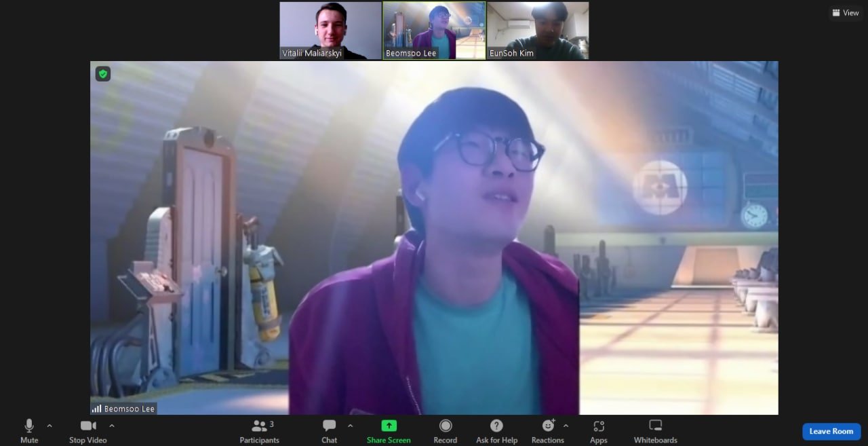Open Whiteboards
Screen dimensions: 868x446
tap(656, 431)
